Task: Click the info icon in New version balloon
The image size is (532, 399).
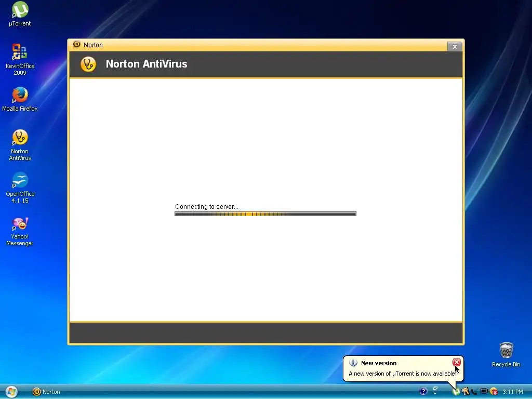Action: click(353, 363)
